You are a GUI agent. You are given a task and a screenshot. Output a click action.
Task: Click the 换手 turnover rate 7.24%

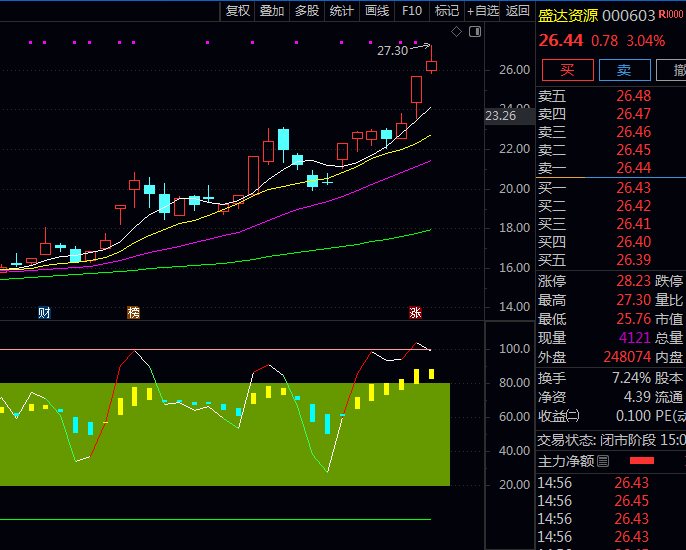(x=631, y=378)
